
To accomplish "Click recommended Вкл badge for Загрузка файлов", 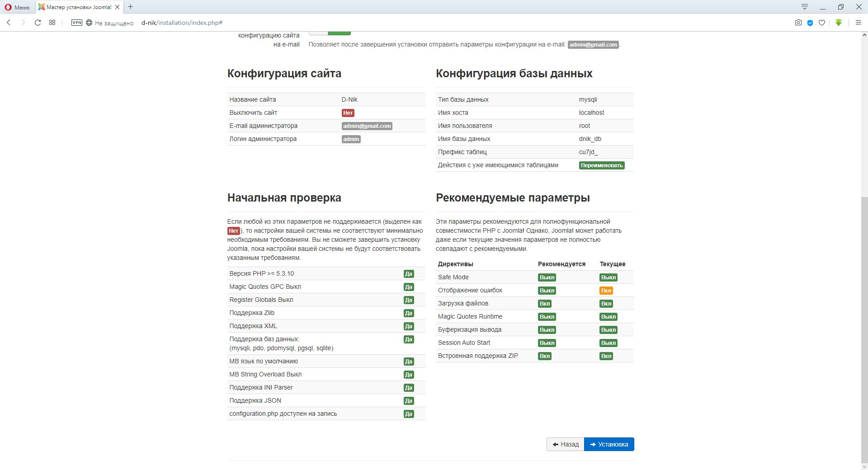I will tap(545, 304).
